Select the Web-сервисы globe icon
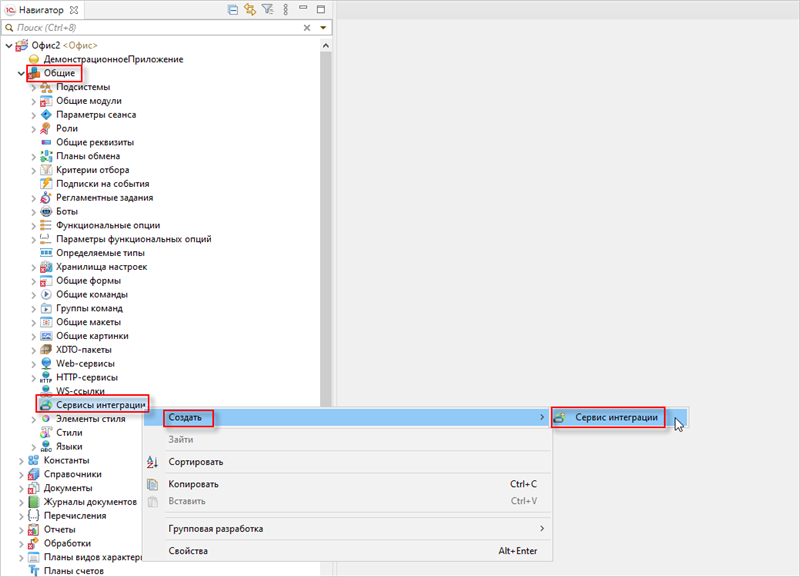 (x=46, y=364)
